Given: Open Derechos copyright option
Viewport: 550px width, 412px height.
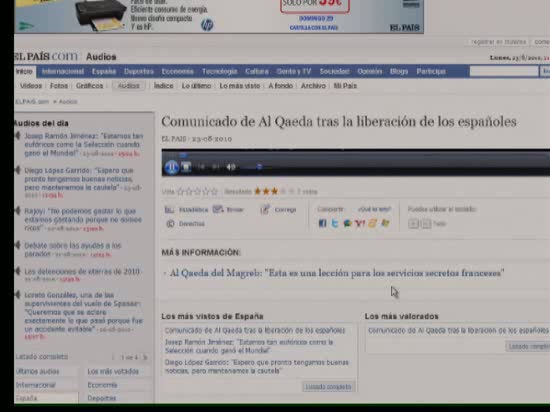Looking at the screenshot, I should tap(185, 224).
